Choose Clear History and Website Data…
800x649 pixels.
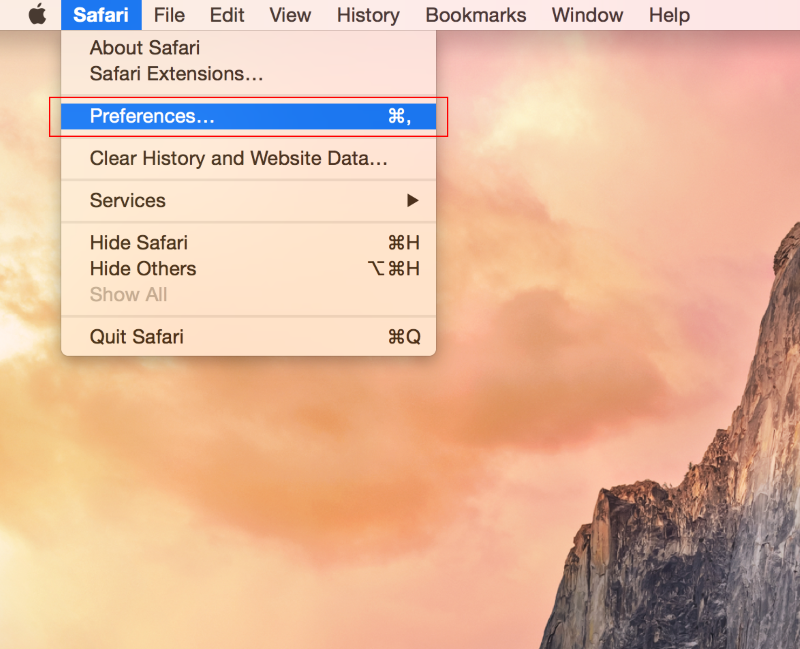248,159
